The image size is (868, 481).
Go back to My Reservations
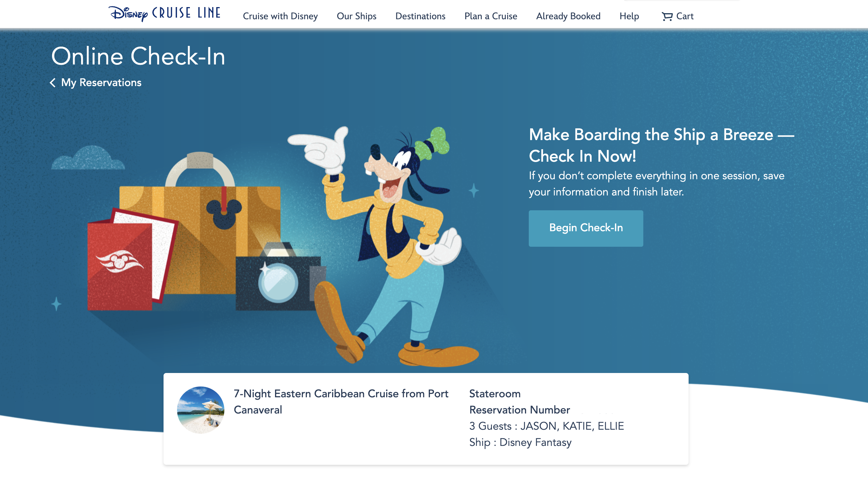(101, 83)
